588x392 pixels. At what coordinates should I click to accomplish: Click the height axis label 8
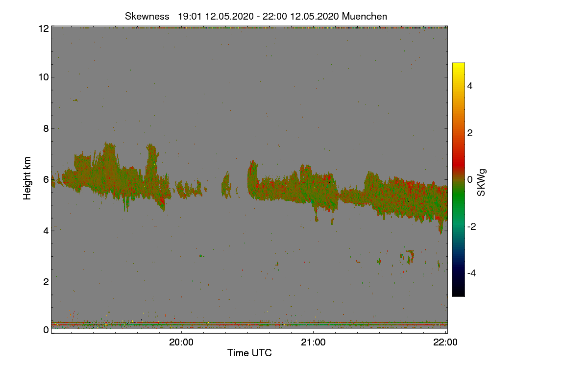click(46, 128)
